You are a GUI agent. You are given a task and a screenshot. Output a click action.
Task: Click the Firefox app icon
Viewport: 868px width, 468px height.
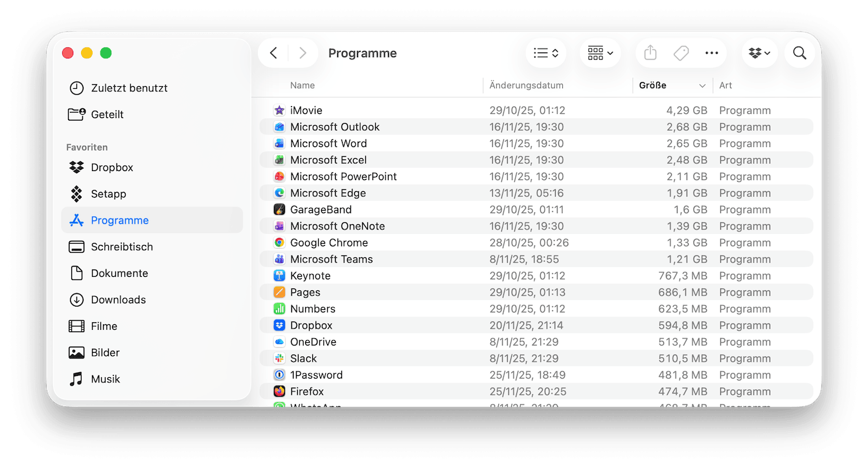point(279,392)
